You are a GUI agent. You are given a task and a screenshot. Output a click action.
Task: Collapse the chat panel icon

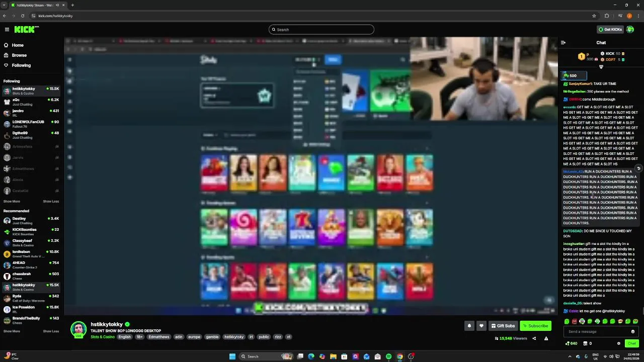563,43
